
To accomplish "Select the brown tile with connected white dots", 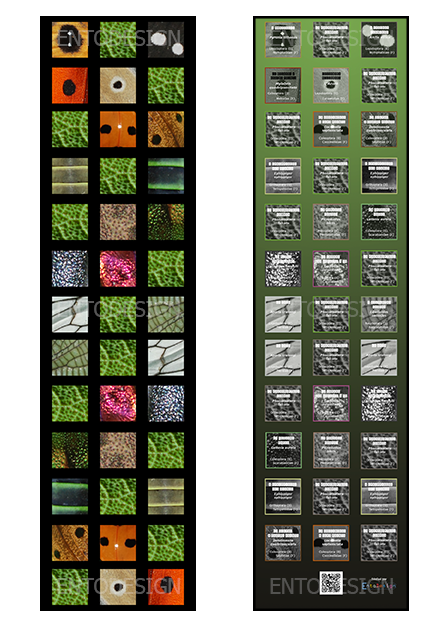I will (70, 39).
